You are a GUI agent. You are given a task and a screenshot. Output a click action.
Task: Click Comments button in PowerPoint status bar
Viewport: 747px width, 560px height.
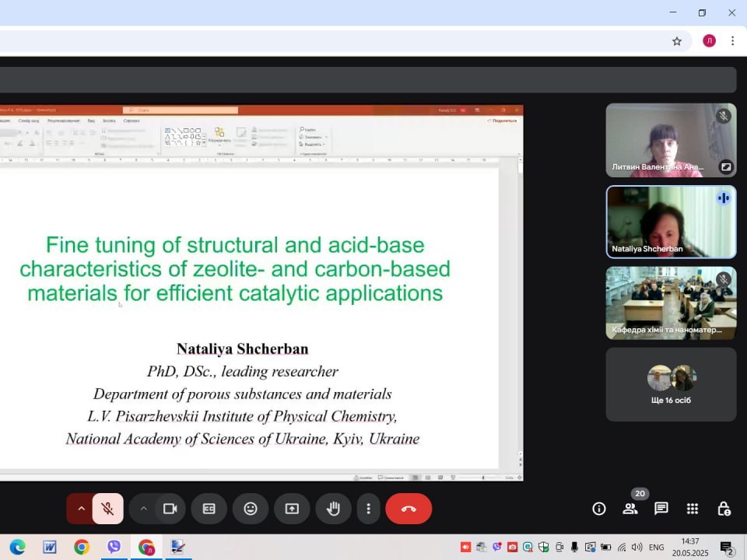tap(391, 477)
